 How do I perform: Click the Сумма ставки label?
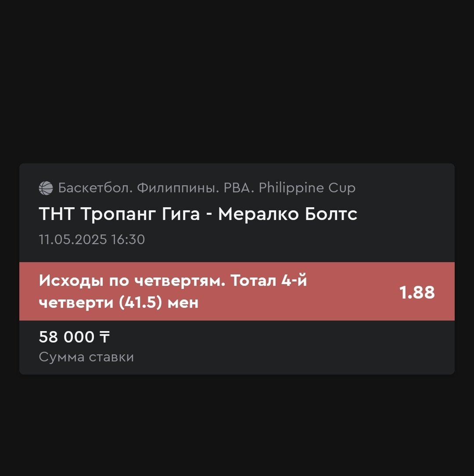tap(86, 357)
